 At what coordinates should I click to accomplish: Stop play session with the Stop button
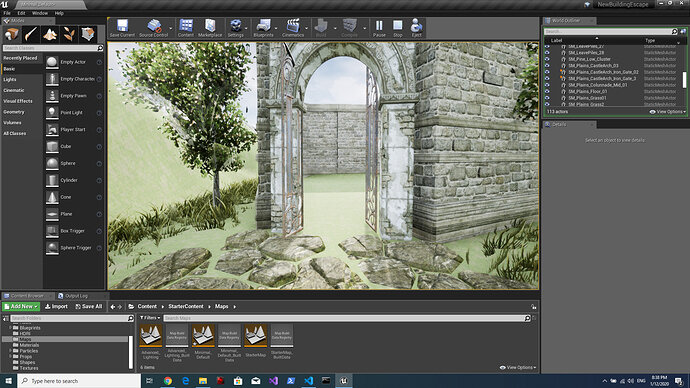[x=397, y=28]
